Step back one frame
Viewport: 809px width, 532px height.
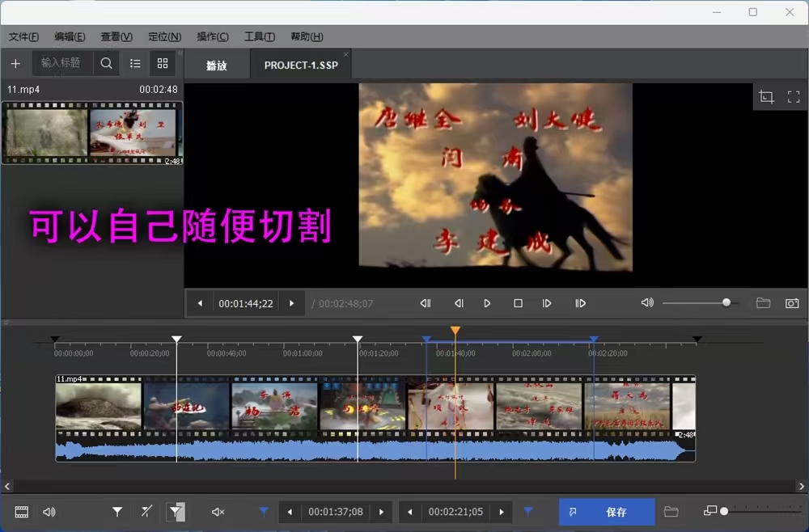point(459,304)
